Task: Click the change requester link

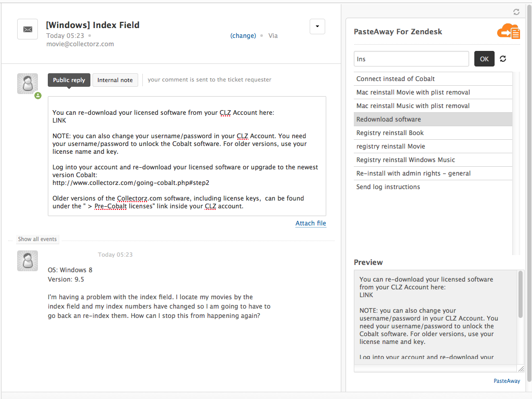Action: (243, 36)
